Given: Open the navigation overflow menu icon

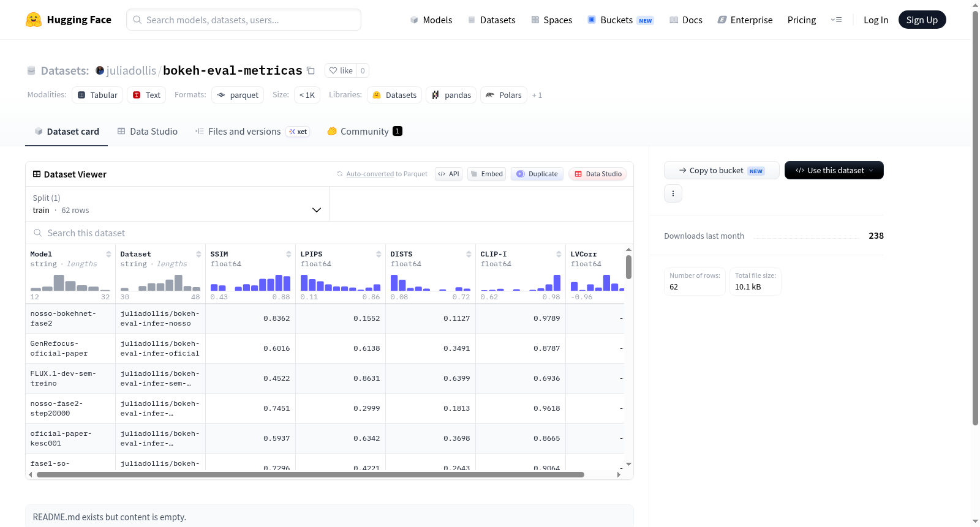Looking at the screenshot, I should pos(836,20).
